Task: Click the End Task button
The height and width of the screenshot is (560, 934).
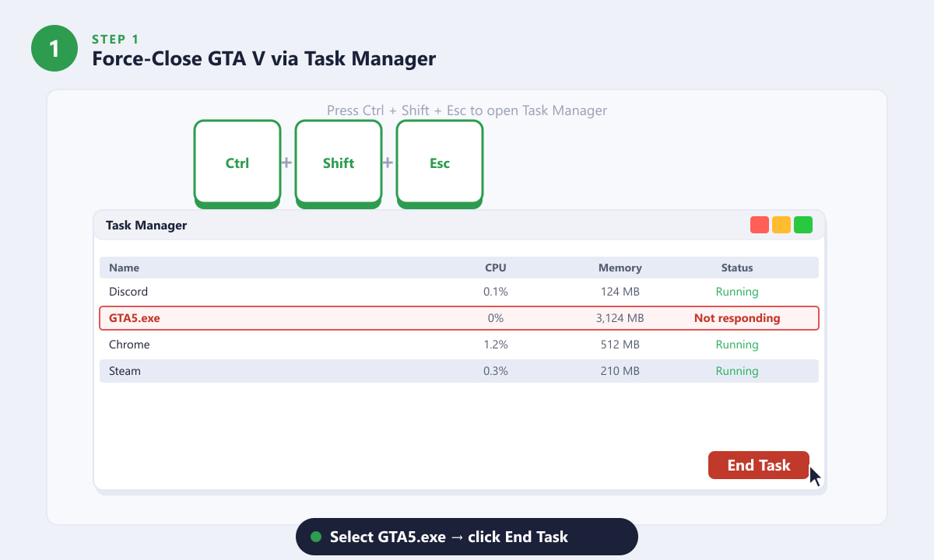Action: point(759,465)
